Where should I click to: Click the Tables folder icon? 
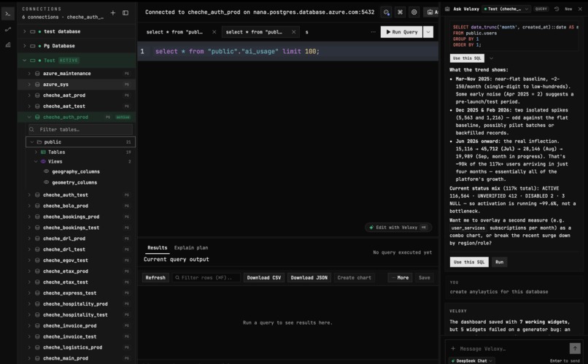pos(43,152)
